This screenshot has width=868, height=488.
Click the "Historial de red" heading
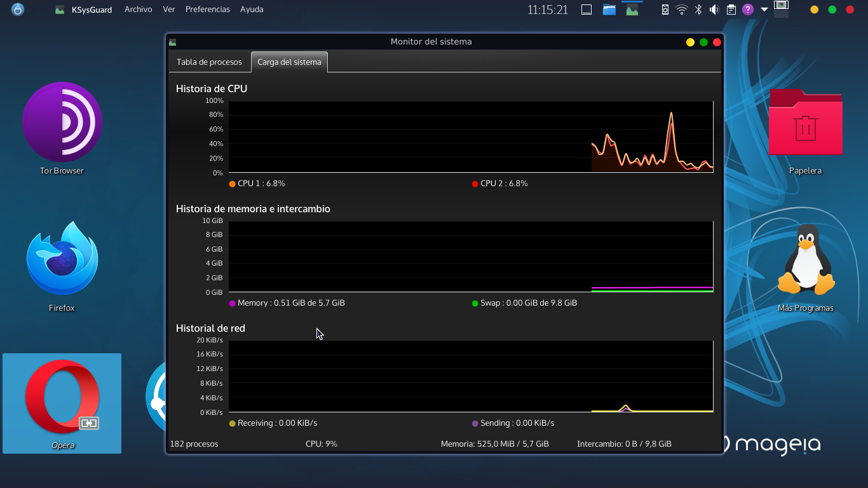pyautogui.click(x=210, y=329)
